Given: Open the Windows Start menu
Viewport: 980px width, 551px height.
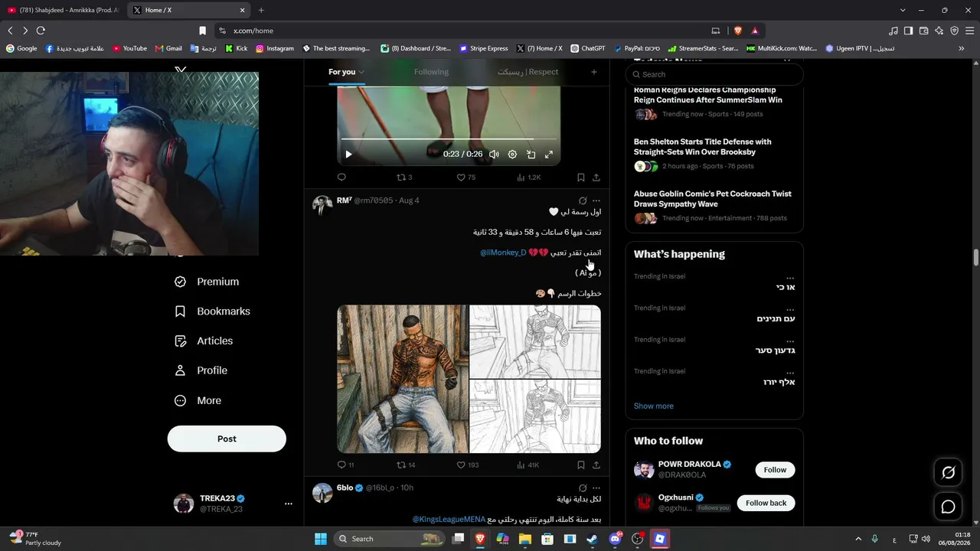Looking at the screenshot, I should click(x=321, y=539).
